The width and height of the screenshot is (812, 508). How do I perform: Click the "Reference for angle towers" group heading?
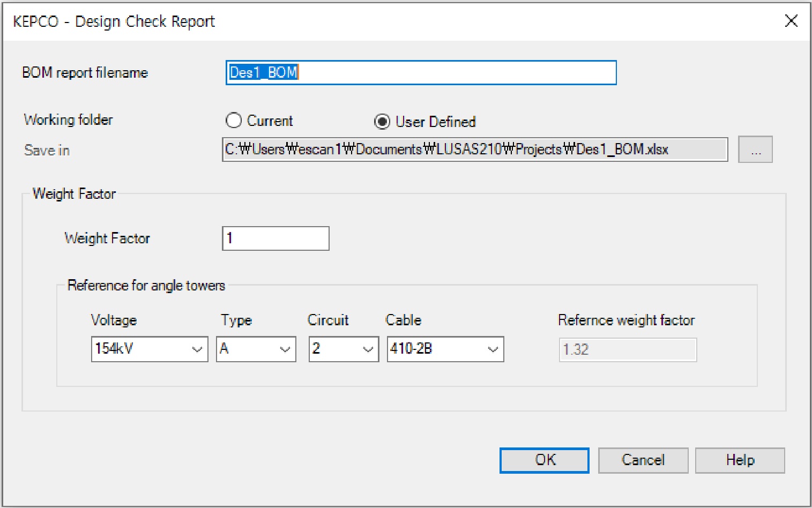click(146, 286)
